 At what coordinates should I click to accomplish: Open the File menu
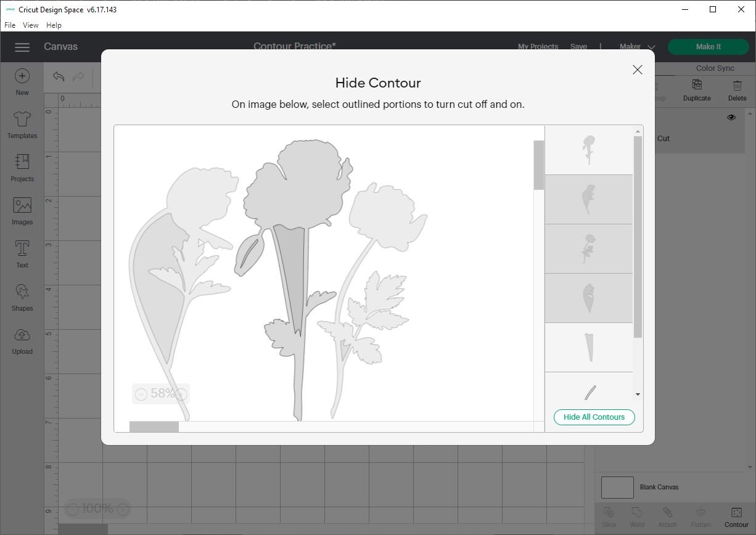10,25
